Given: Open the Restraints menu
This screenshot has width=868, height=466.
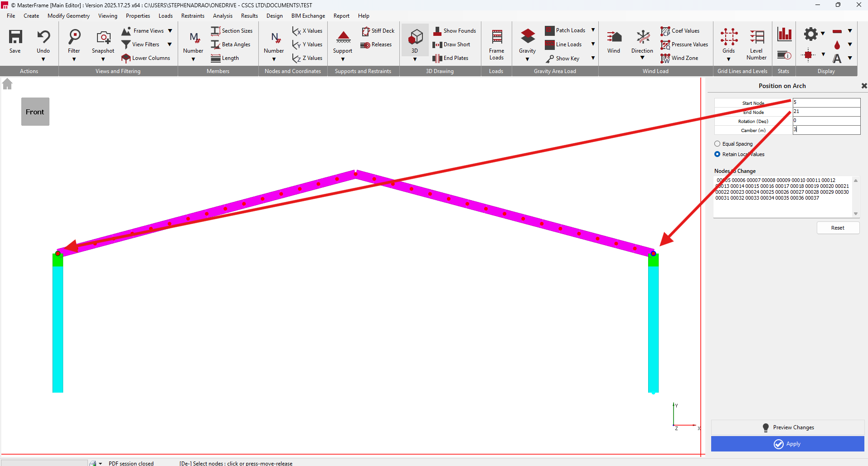Looking at the screenshot, I should pos(193,16).
